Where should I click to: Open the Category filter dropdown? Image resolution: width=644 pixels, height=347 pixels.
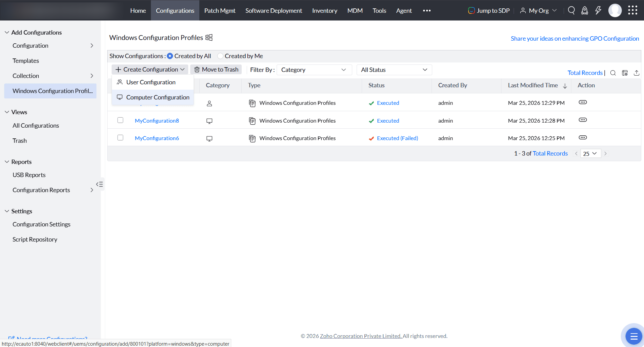[314, 70]
